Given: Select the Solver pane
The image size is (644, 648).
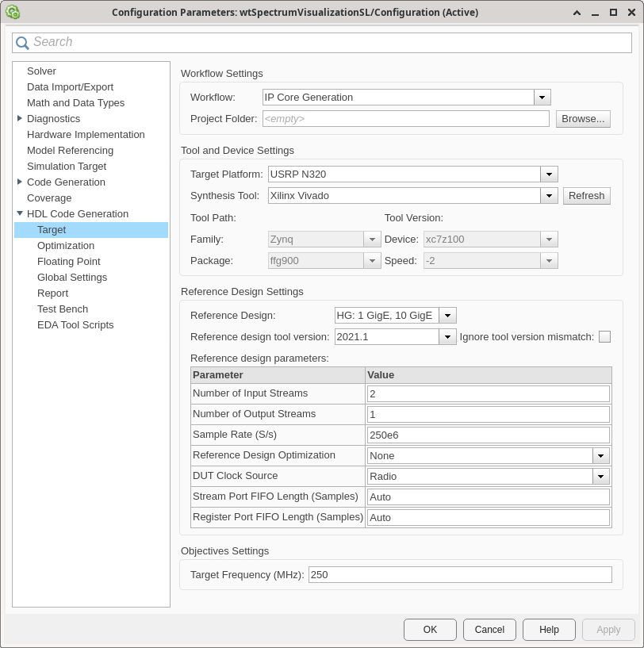Looking at the screenshot, I should click(x=41, y=71).
